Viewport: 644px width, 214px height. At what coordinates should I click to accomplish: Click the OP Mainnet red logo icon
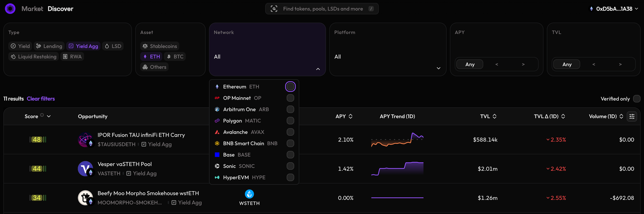(217, 98)
